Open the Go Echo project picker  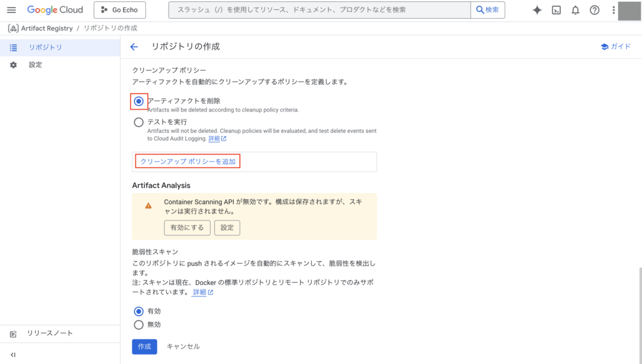120,10
